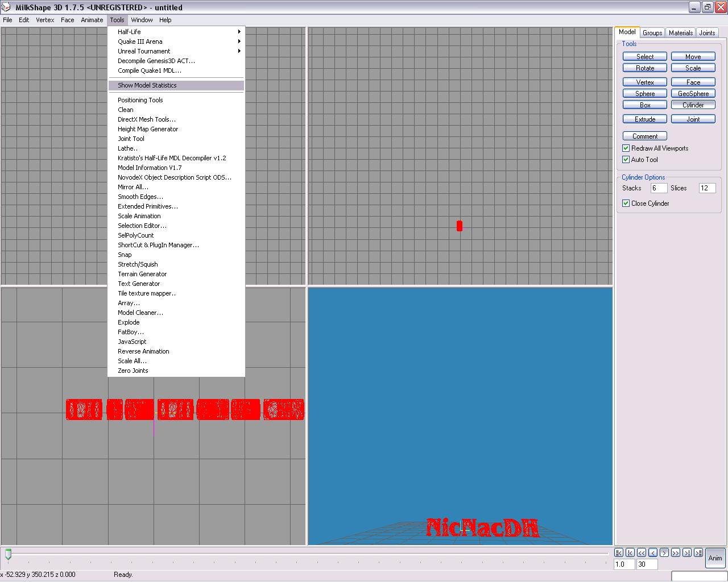Screen dimensions: 728x582
Task: Step forward one frame
Action: pos(664,552)
